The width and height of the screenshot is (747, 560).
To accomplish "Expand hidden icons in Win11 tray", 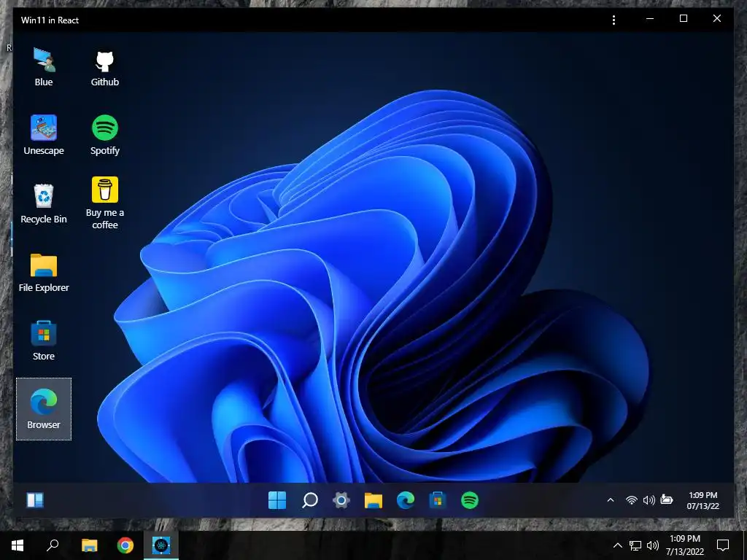I will [x=611, y=500].
